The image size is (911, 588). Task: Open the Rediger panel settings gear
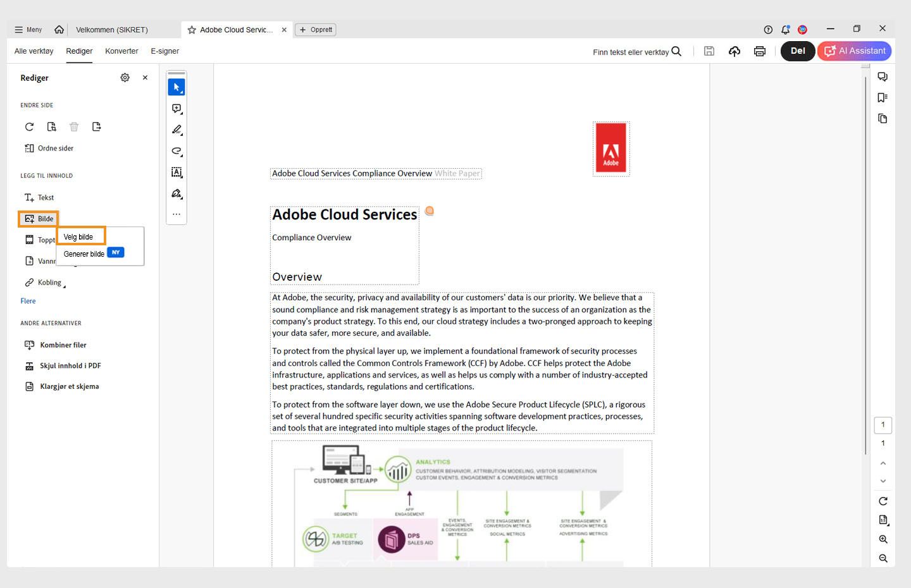pyautogui.click(x=125, y=77)
